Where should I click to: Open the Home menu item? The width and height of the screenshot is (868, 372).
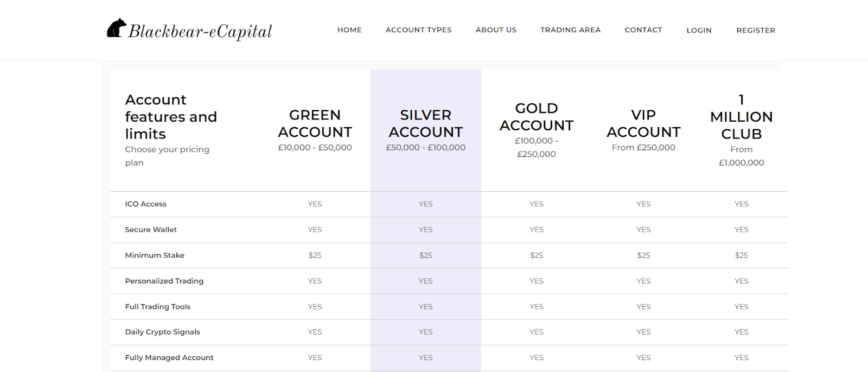(x=349, y=30)
